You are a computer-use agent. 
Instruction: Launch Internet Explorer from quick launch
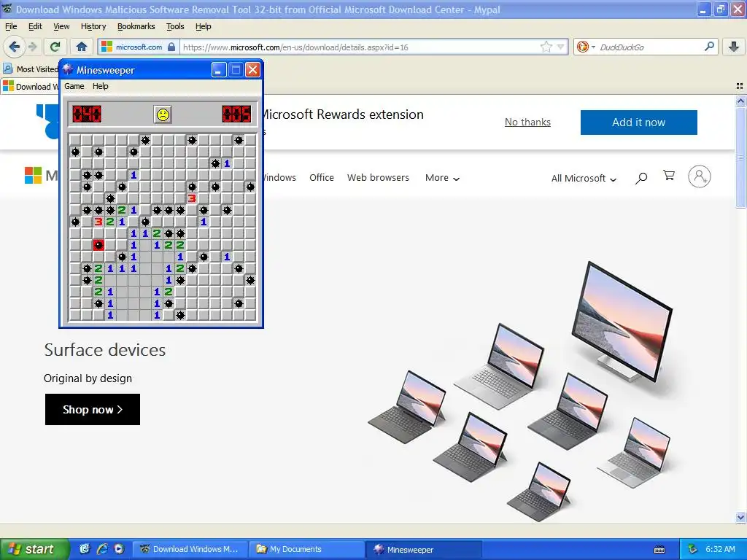tap(102, 549)
